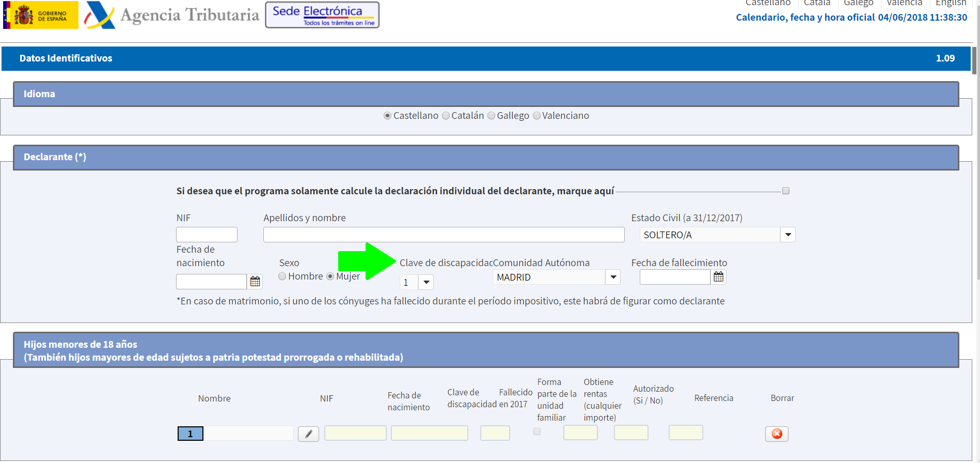Image resolution: width=980 pixels, height=463 pixels.
Task: Click the Fecha de nacimiento date field
Action: (211, 282)
